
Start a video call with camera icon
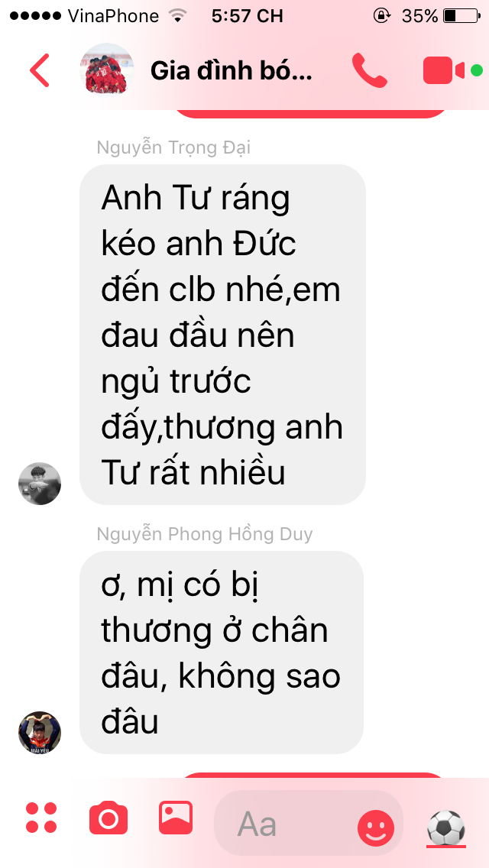click(444, 70)
